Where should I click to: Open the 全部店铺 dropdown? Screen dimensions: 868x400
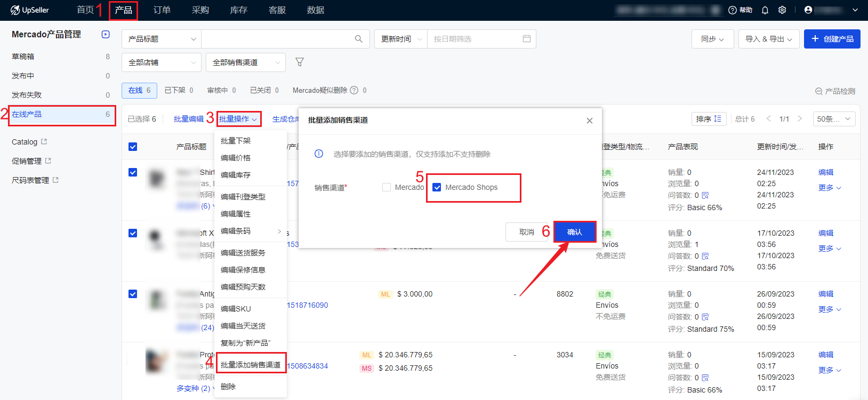[162, 62]
